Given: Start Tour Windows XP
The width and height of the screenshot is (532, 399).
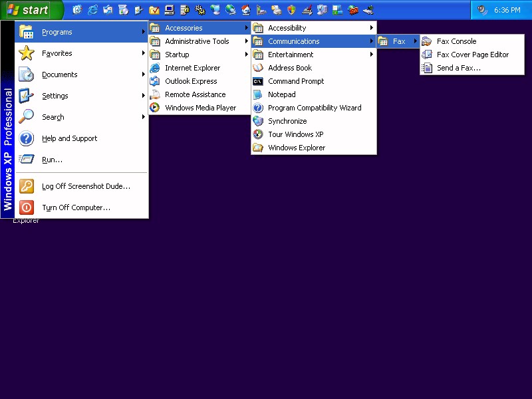Looking at the screenshot, I should [295, 134].
